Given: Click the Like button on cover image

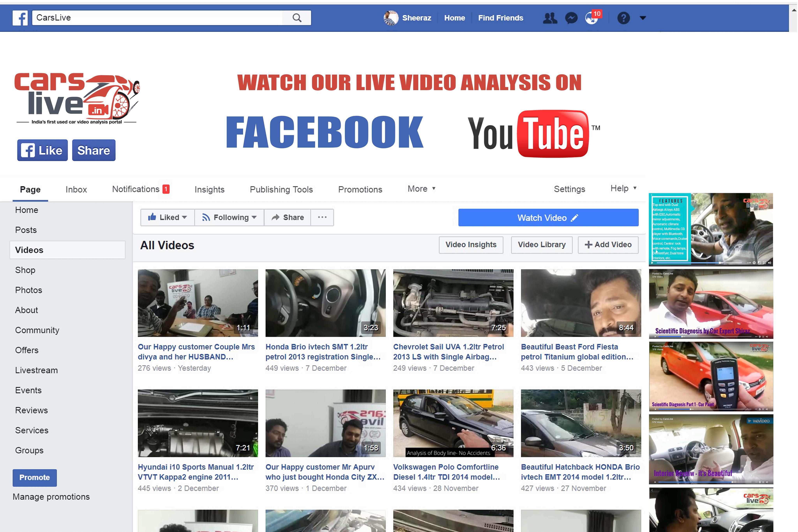Looking at the screenshot, I should 42,150.
